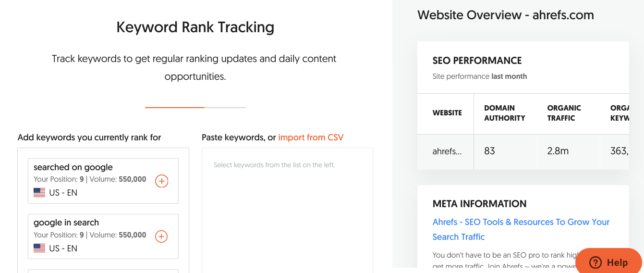
Task: Click the domain authority value 83
Action: (489, 151)
